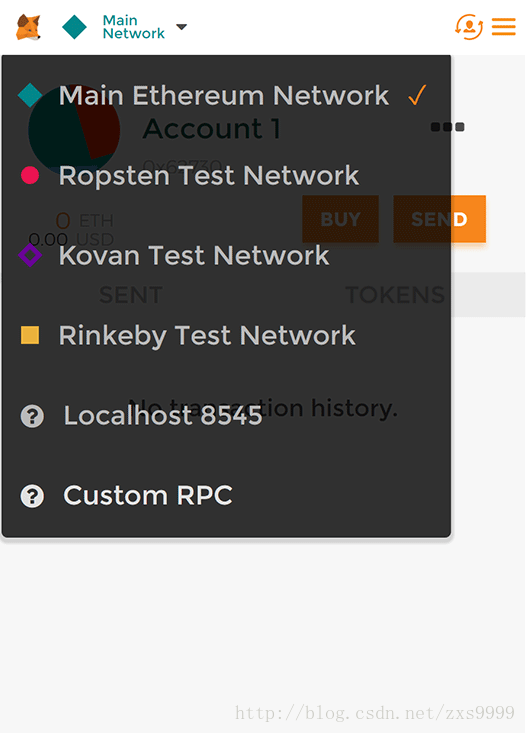
Task: Click the red circle Ropsten icon
Action: (30, 175)
